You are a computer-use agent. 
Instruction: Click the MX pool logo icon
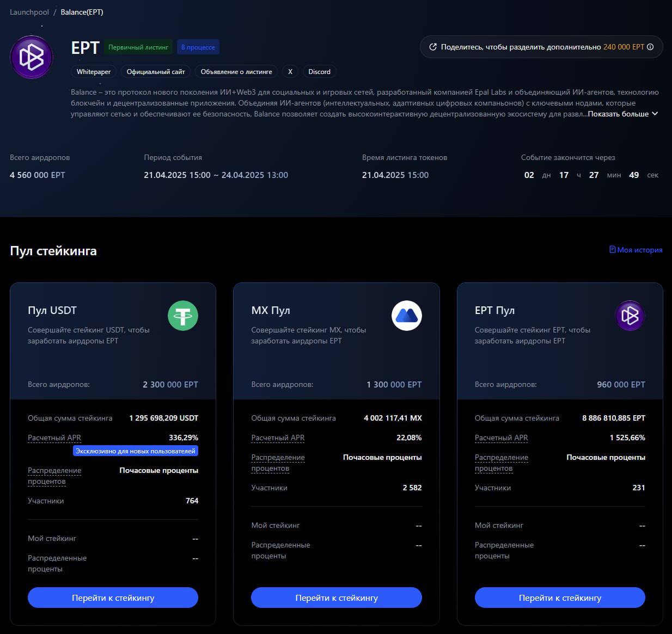tap(407, 316)
